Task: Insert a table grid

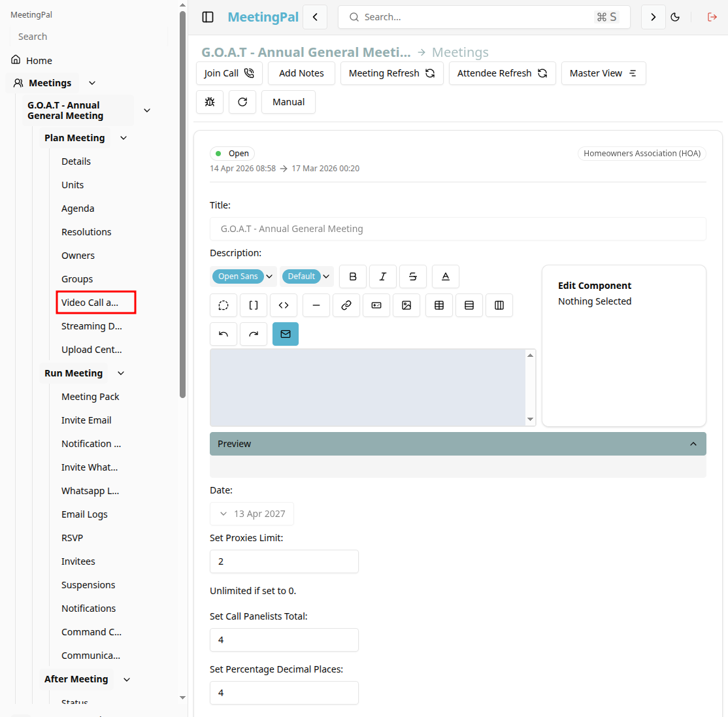Action: click(x=439, y=305)
